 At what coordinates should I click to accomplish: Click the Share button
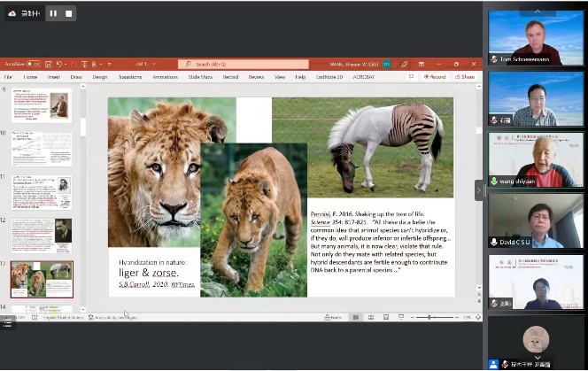pyautogui.click(x=465, y=77)
